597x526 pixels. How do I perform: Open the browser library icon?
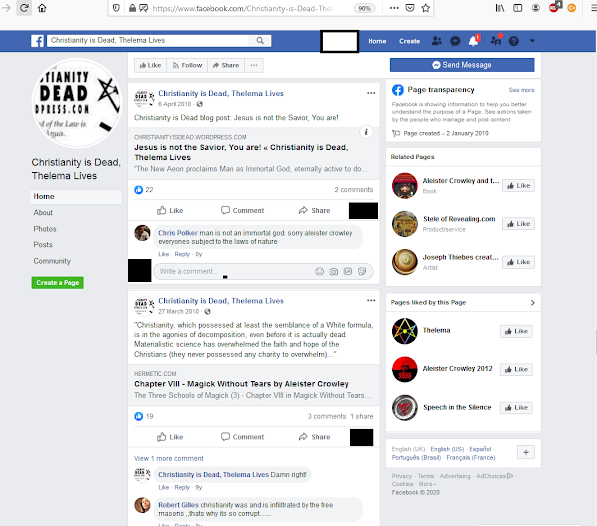[x=500, y=8]
